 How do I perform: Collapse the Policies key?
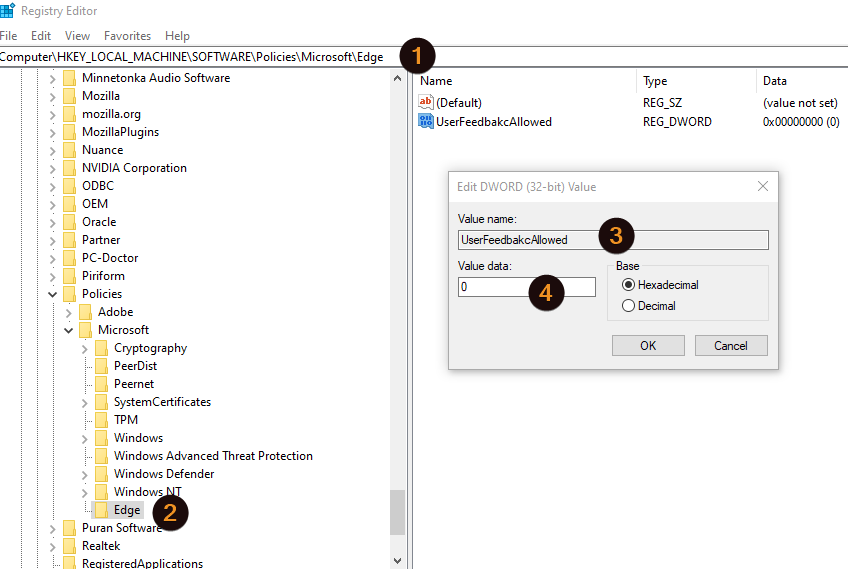(52, 294)
